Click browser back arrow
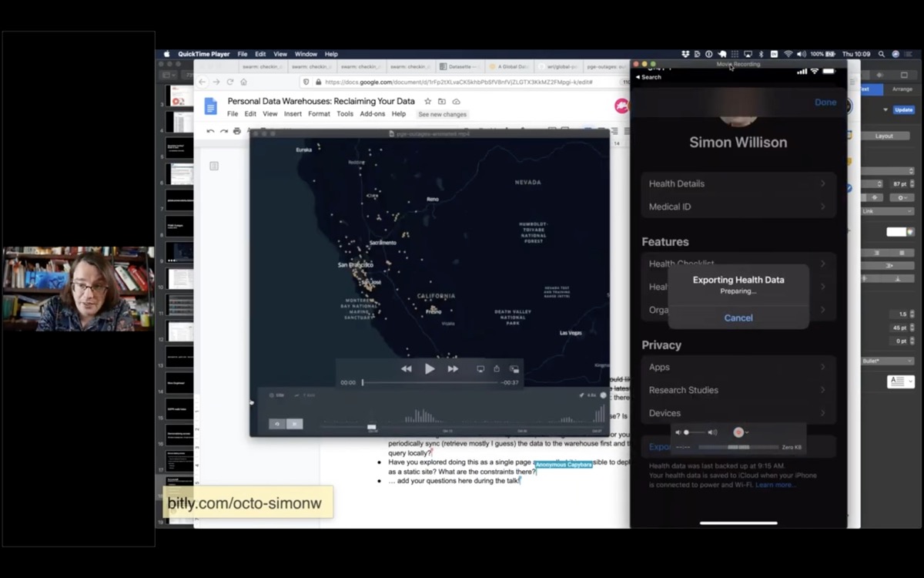The width and height of the screenshot is (924, 578). [203, 82]
